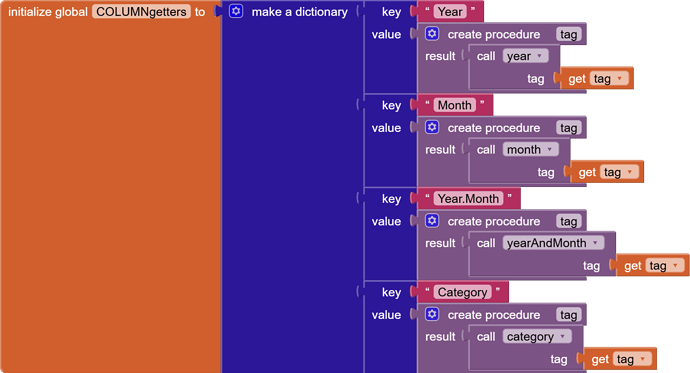Click the key label beside "Year.Month" string
Image resolution: width=690 pixels, height=373 pixels.
391,199
